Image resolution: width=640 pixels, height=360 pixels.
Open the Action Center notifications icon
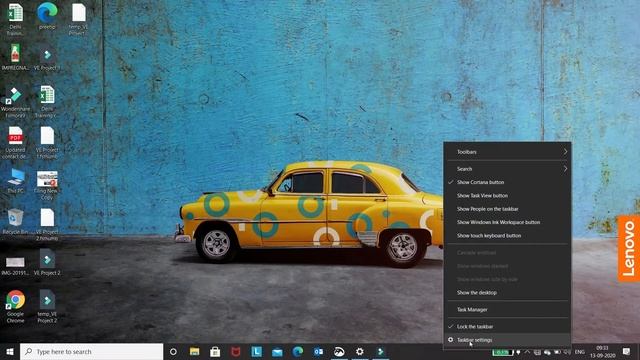[x=626, y=351]
